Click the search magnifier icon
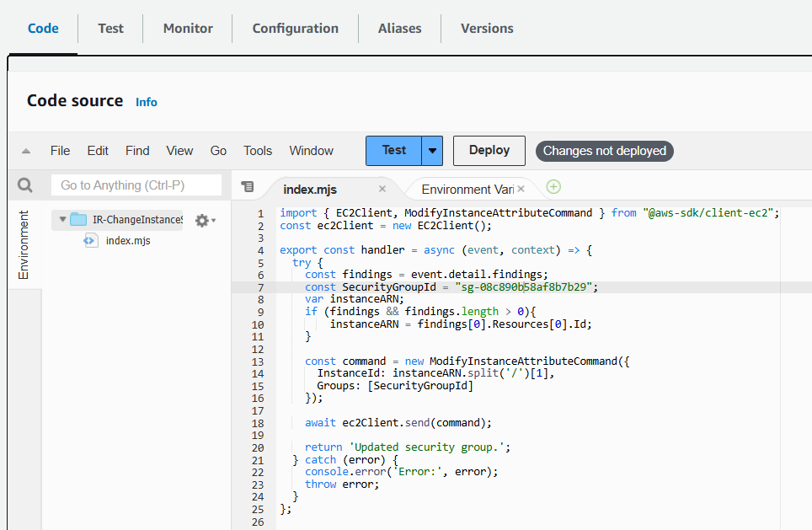This screenshot has width=812, height=530. (x=25, y=185)
